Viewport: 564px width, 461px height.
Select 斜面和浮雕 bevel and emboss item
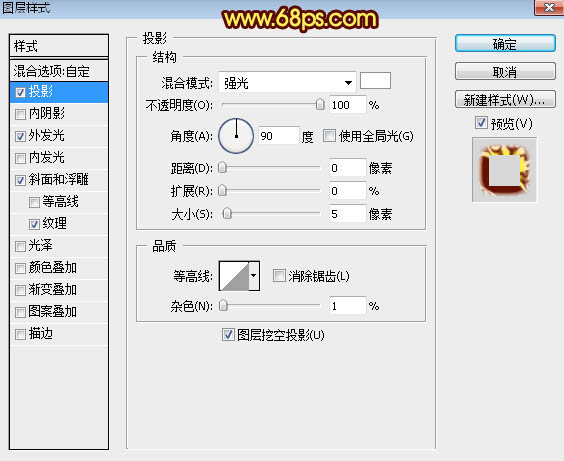[x=59, y=179]
